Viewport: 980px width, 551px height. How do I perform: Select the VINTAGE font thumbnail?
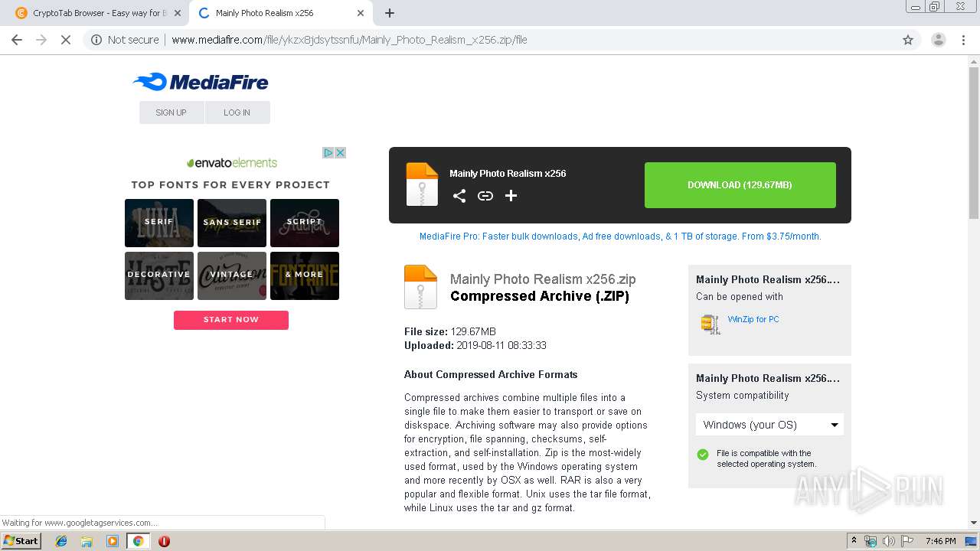tap(232, 275)
